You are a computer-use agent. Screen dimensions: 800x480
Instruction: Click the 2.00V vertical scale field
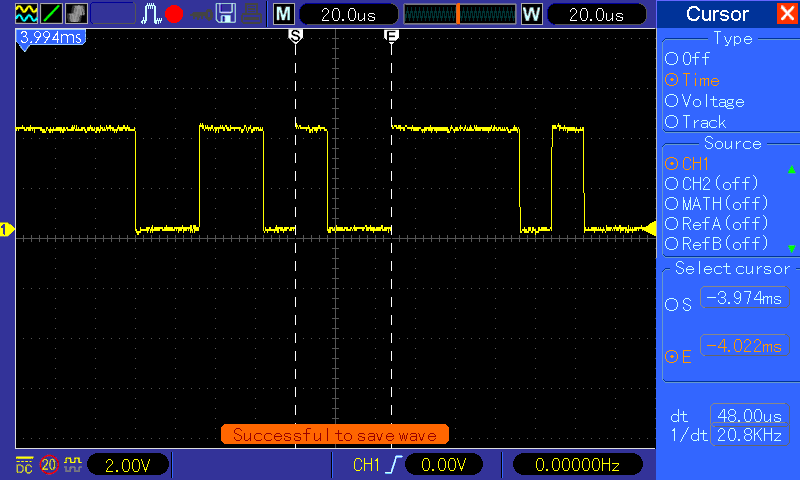[128, 465]
